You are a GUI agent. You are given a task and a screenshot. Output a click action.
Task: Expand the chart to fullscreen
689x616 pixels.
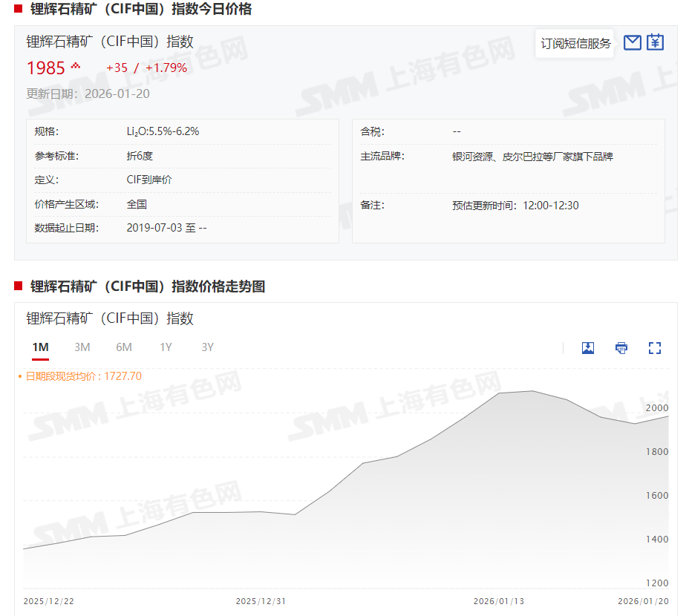click(654, 347)
